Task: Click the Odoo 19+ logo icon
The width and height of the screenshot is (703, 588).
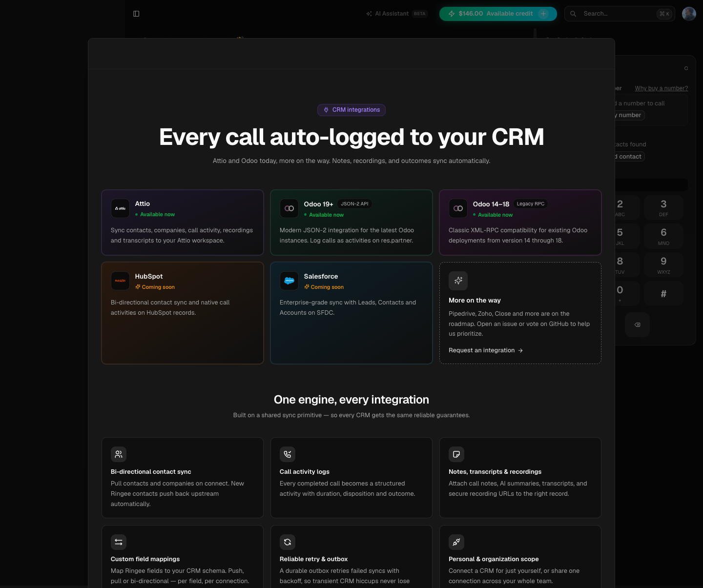Action: pyautogui.click(x=289, y=208)
